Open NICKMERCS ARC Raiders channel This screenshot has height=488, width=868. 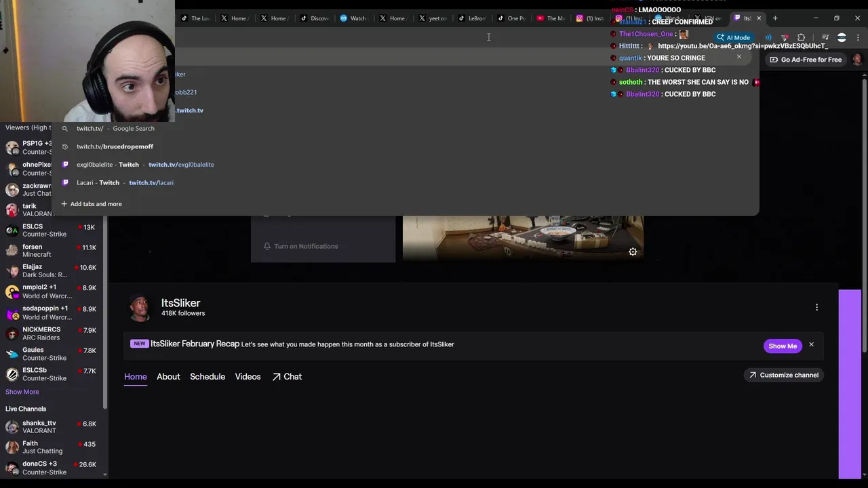tap(52, 333)
